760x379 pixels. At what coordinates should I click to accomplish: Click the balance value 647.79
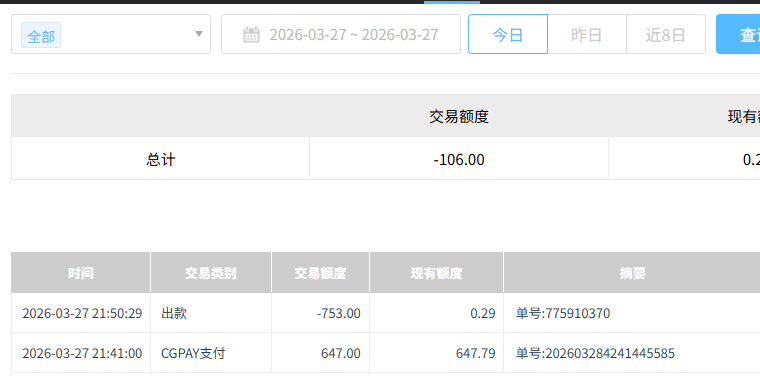pos(475,353)
